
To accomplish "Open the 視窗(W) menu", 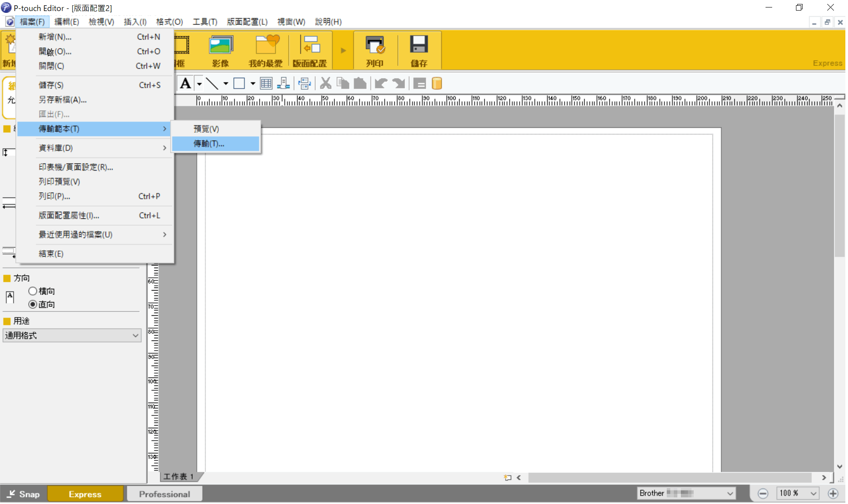I will (291, 22).
